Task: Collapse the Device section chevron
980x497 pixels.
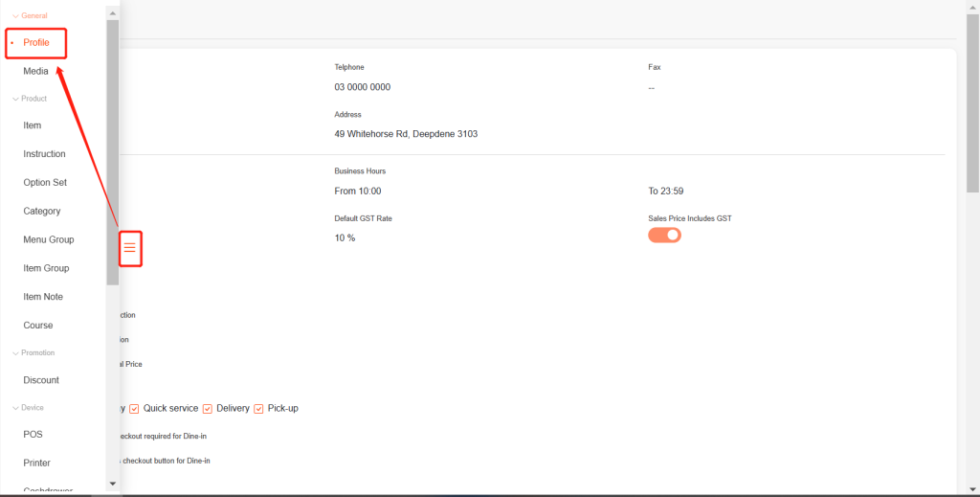Action: point(14,408)
